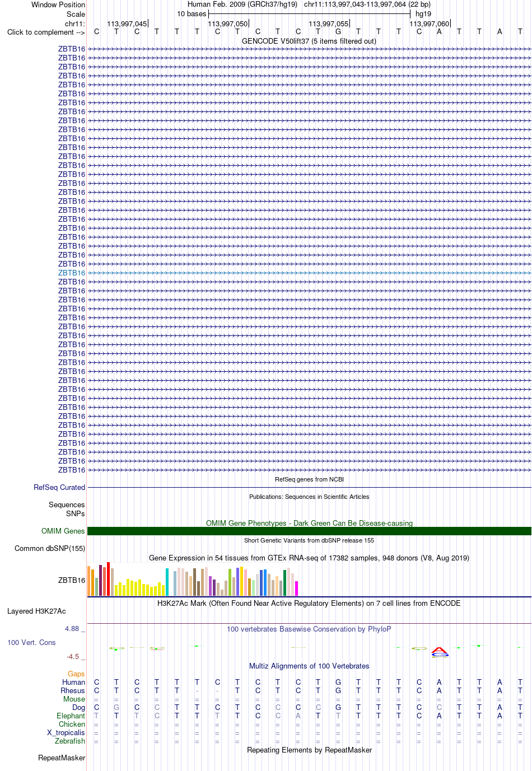Viewport: 532px width, 771px height.
Task: Click the '10 bases' scale bar text
Action: tap(192, 13)
